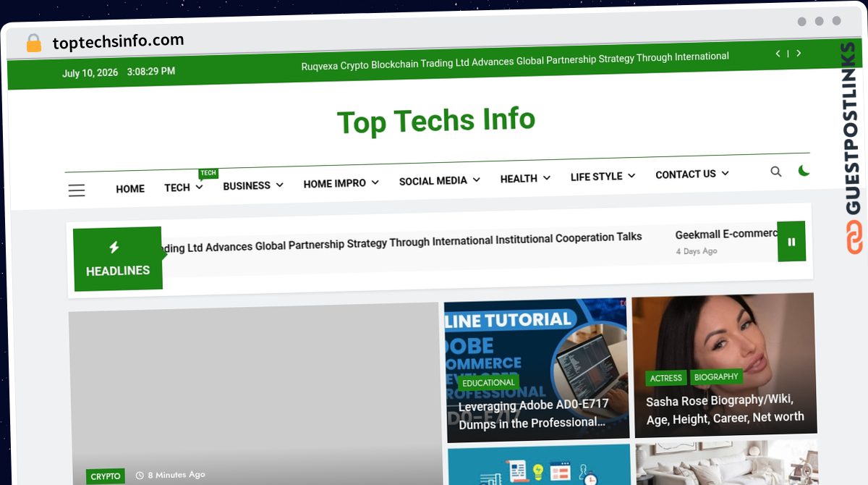This screenshot has width=868, height=485.
Task: Click the padlock icon in address bar
Action: (33, 43)
